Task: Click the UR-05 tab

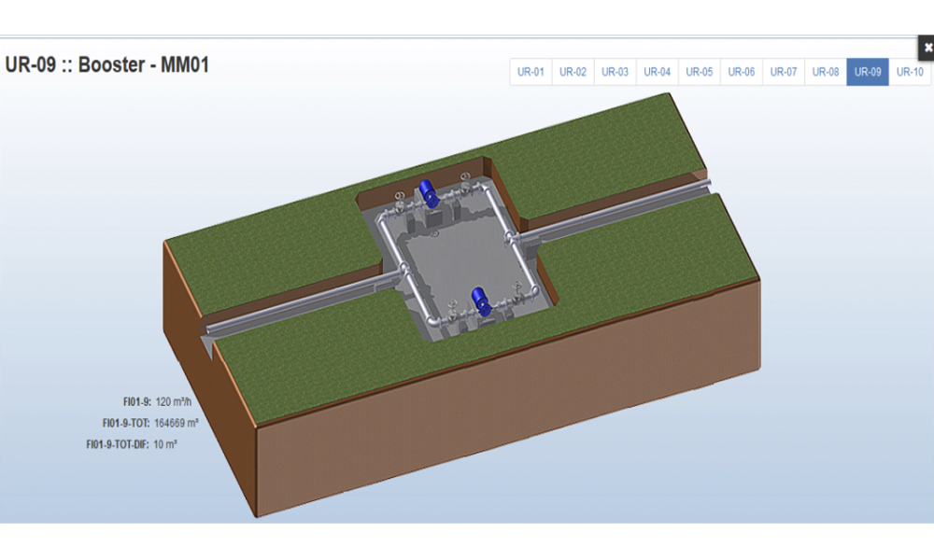Action: point(699,72)
